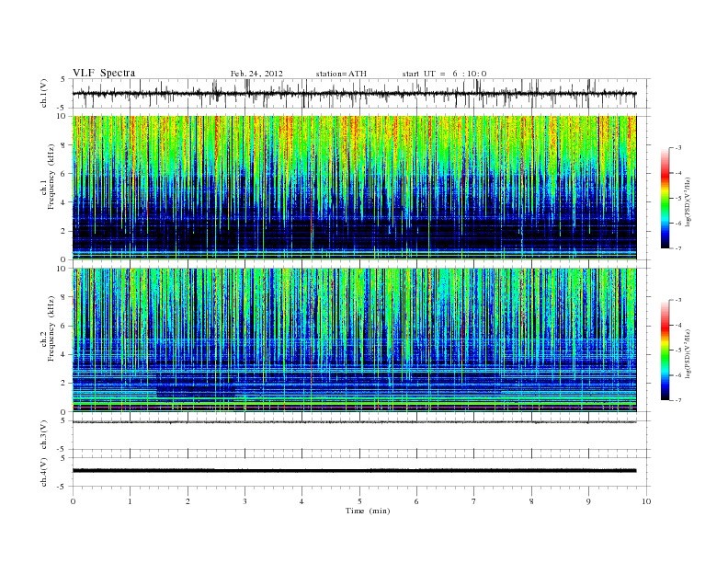728x563 pixels.
Task: Select the "ch.3(V)" axis label
Action: (x=44, y=435)
